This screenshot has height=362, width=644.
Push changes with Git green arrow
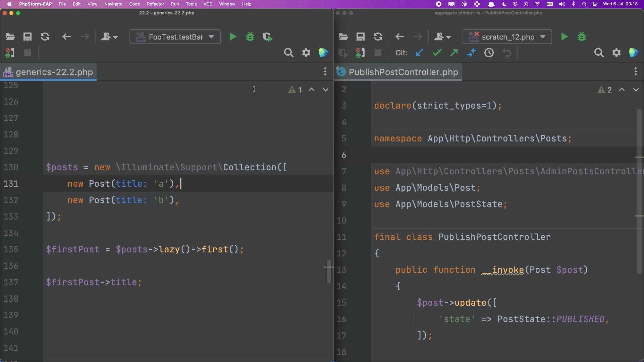454,53
